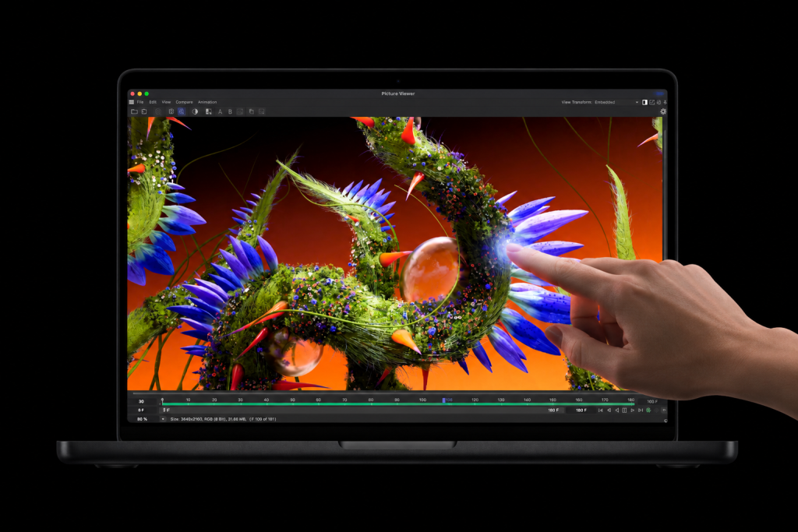798x532 pixels.
Task: Pause the animation playback
Action: (624, 410)
